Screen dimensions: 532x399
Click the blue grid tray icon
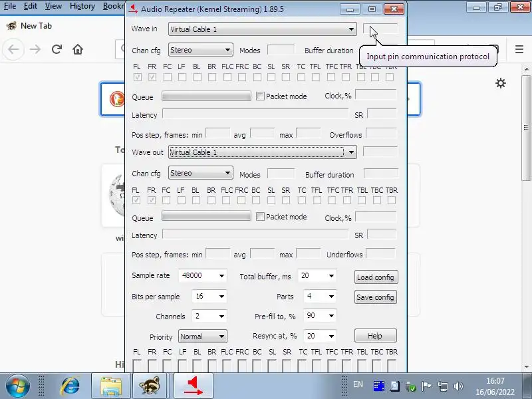(x=379, y=386)
